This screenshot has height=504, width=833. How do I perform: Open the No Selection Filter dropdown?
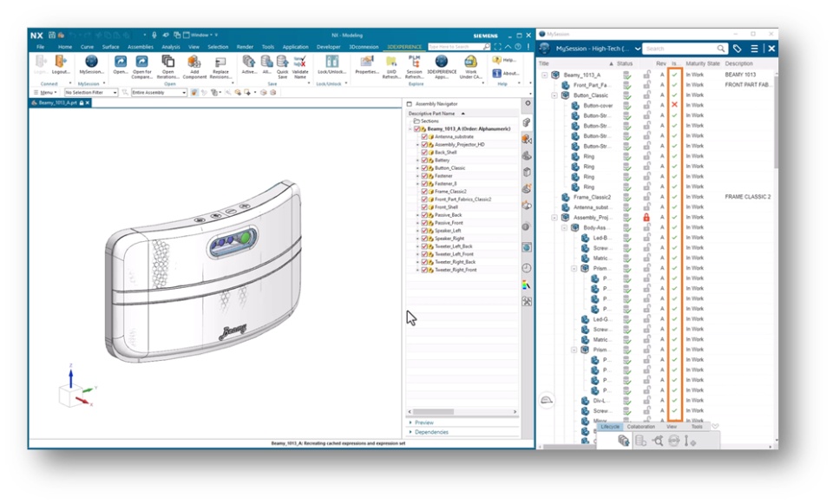(91, 93)
